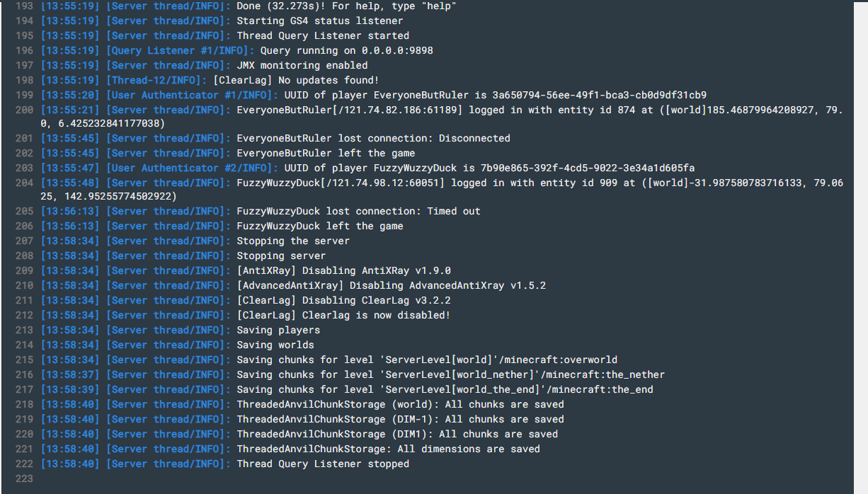Click the '[13:58:37]' timestamp on line 216
The width and height of the screenshot is (868, 494).
point(70,374)
